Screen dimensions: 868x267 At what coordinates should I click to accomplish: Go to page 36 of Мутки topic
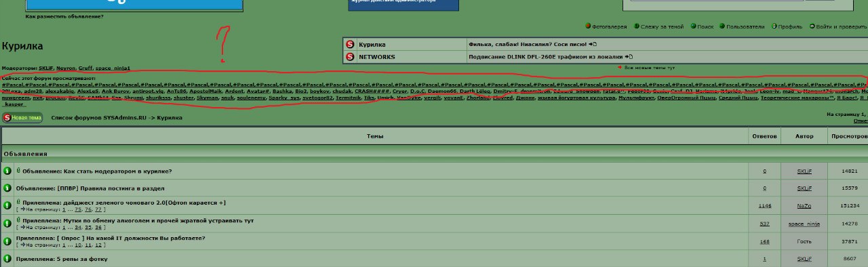pyautogui.click(x=98, y=228)
